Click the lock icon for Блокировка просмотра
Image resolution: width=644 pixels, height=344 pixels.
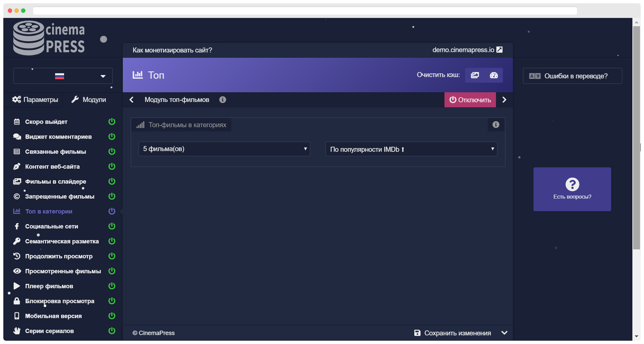(x=17, y=301)
